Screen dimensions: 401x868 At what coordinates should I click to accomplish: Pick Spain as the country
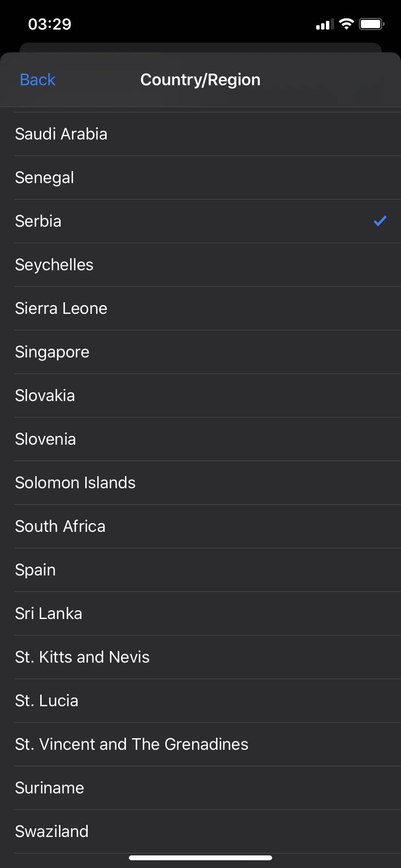(x=35, y=570)
